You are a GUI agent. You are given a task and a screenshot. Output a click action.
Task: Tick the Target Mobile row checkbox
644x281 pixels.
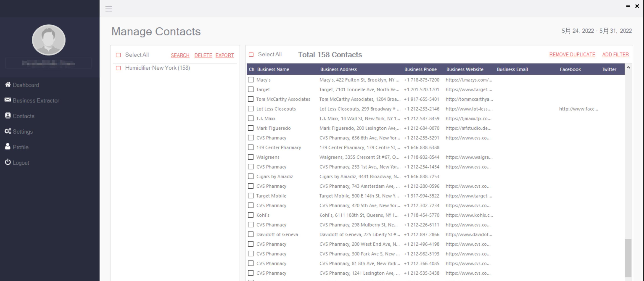point(250,196)
